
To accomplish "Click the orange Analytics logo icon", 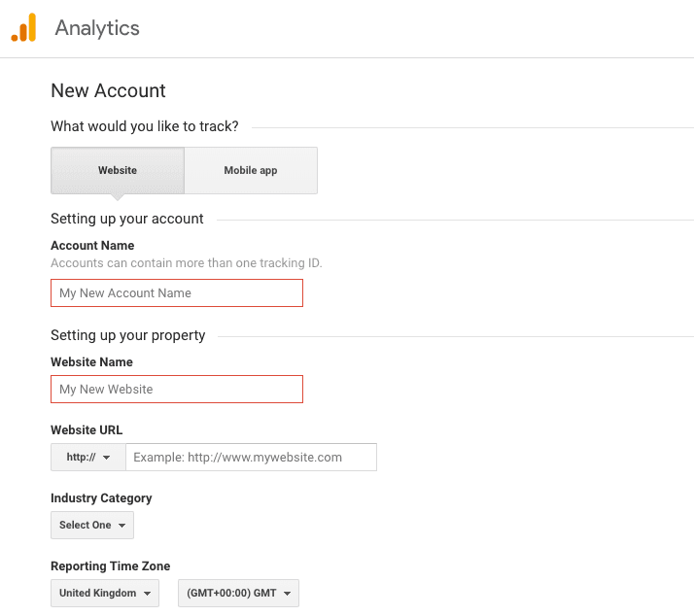I will (24, 28).
